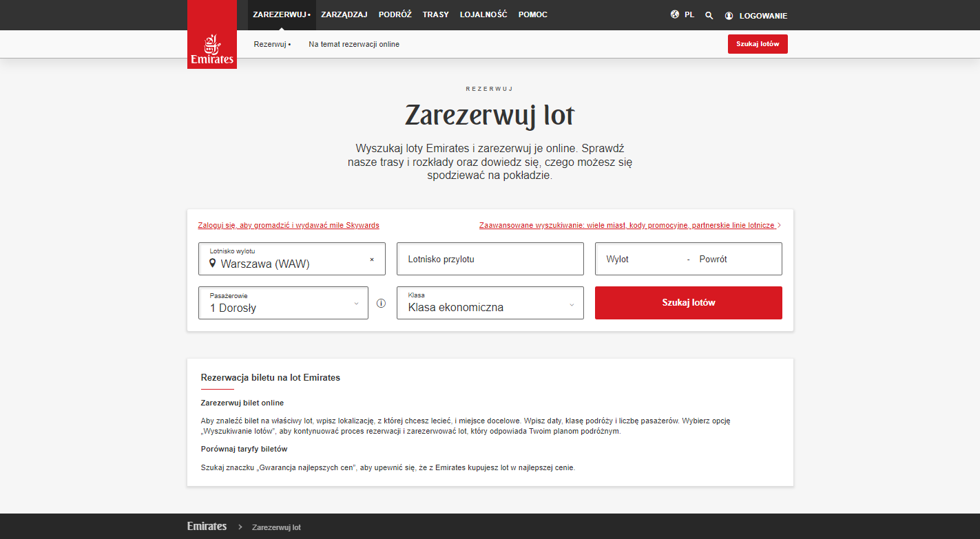Clear Warszawa departure airport with the x
This screenshot has height=539, width=980.
(x=372, y=260)
